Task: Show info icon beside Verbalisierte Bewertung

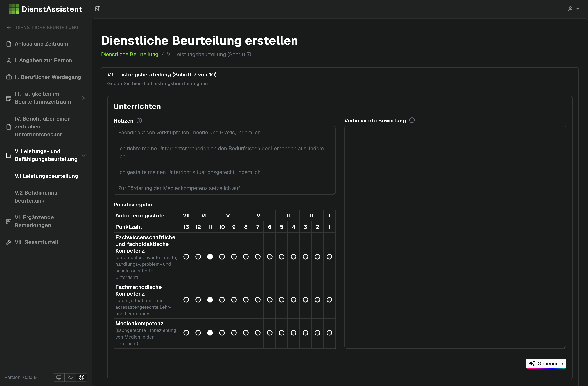Action: [412, 120]
